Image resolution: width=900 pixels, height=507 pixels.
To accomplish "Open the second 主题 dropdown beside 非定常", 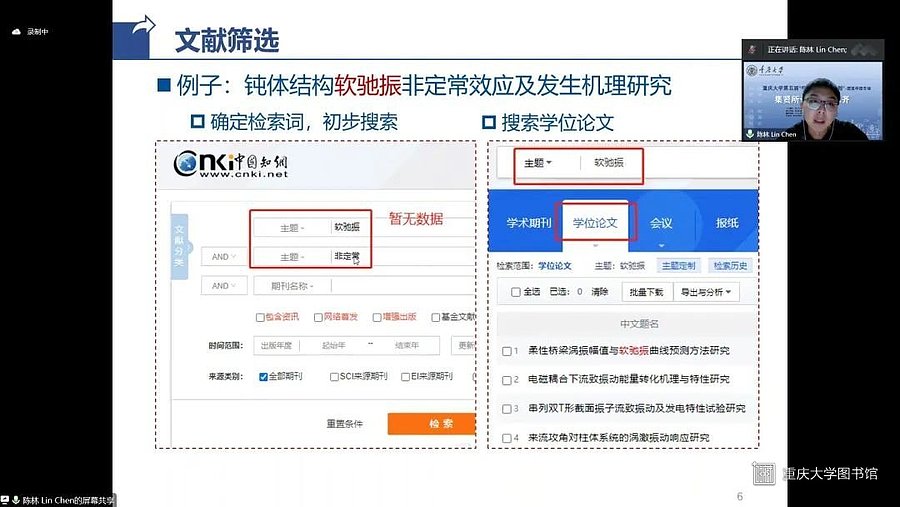I will click(292, 257).
